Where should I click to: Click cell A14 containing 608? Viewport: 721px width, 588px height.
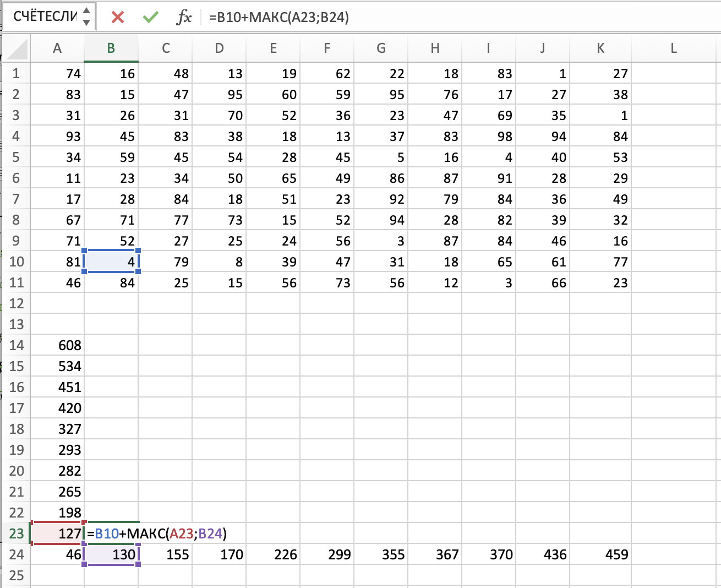[57, 345]
